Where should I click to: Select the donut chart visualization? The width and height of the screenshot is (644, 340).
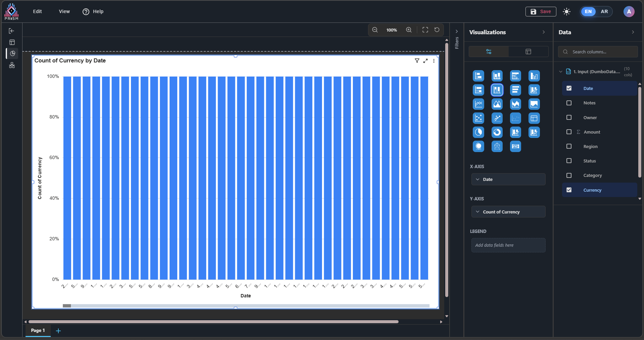point(497,132)
